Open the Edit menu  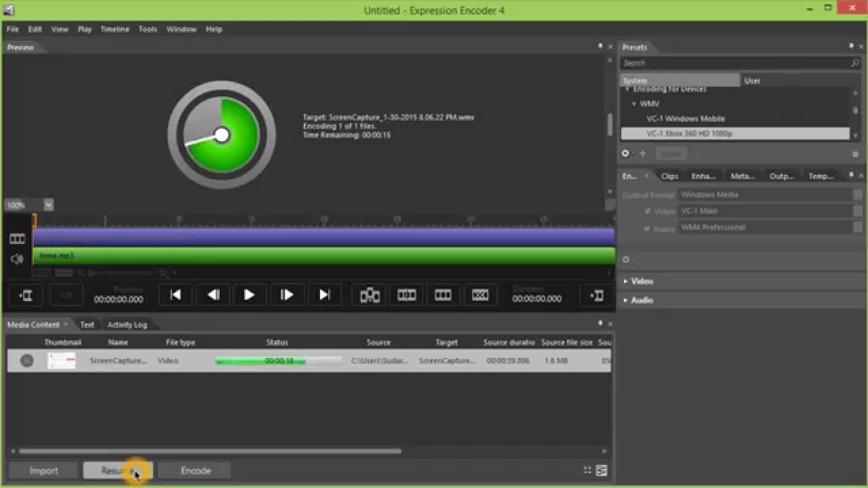pyautogui.click(x=35, y=29)
